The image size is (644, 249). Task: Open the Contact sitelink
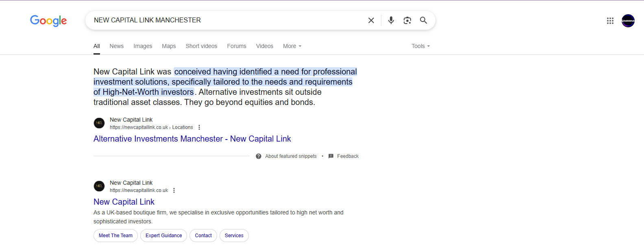pyautogui.click(x=203, y=236)
